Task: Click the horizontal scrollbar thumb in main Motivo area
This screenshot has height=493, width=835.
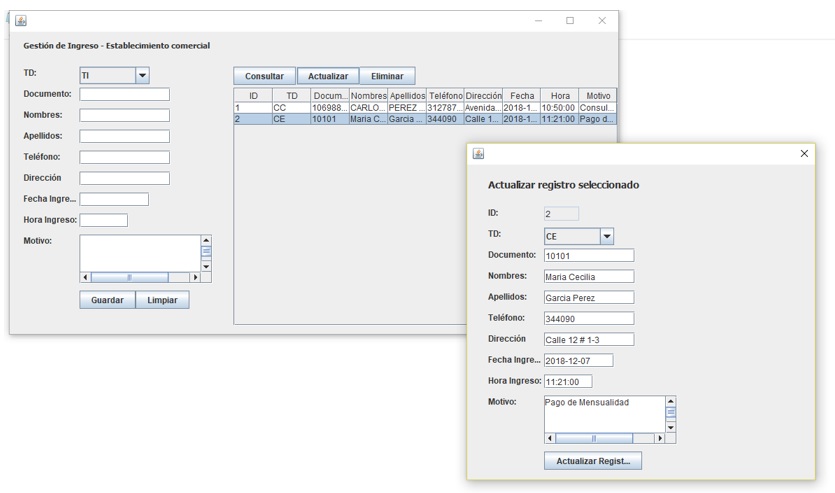Action: click(x=129, y=277)
